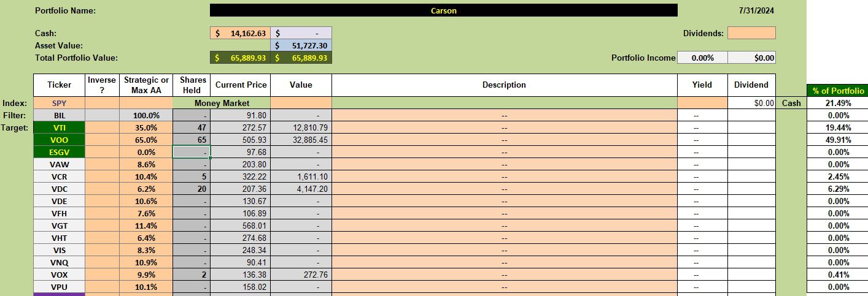The width and height of the screenshot is (868, 296).
Task: Select the VCR ticker cell
Action: [60, 176]
